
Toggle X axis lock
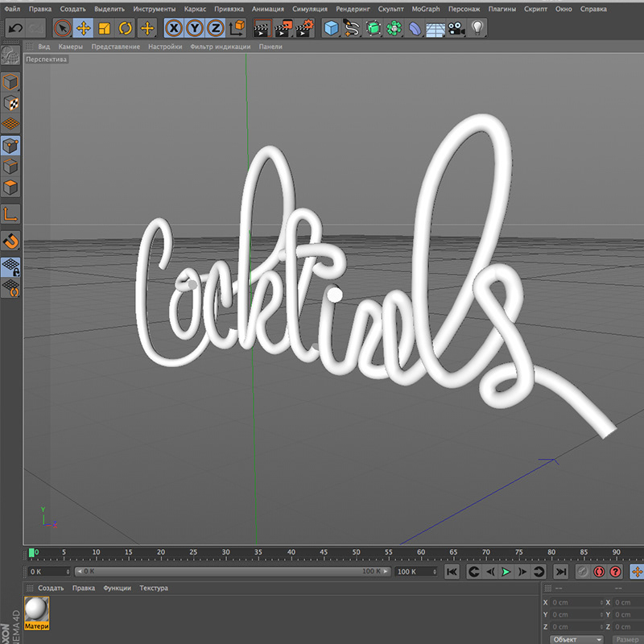(174, 29)
